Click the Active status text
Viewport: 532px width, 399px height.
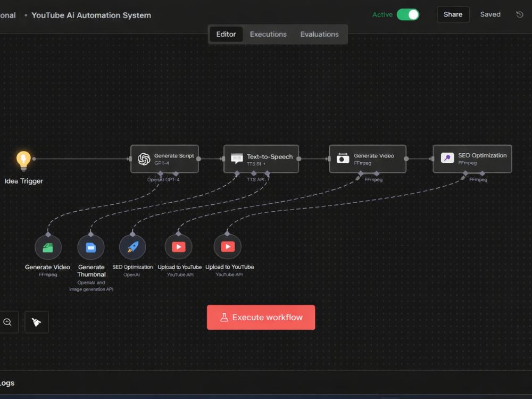[383, 14]
